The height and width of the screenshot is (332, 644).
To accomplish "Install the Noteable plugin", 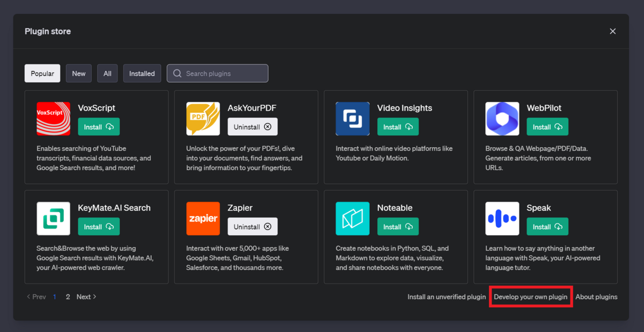I will click(398, 227).
